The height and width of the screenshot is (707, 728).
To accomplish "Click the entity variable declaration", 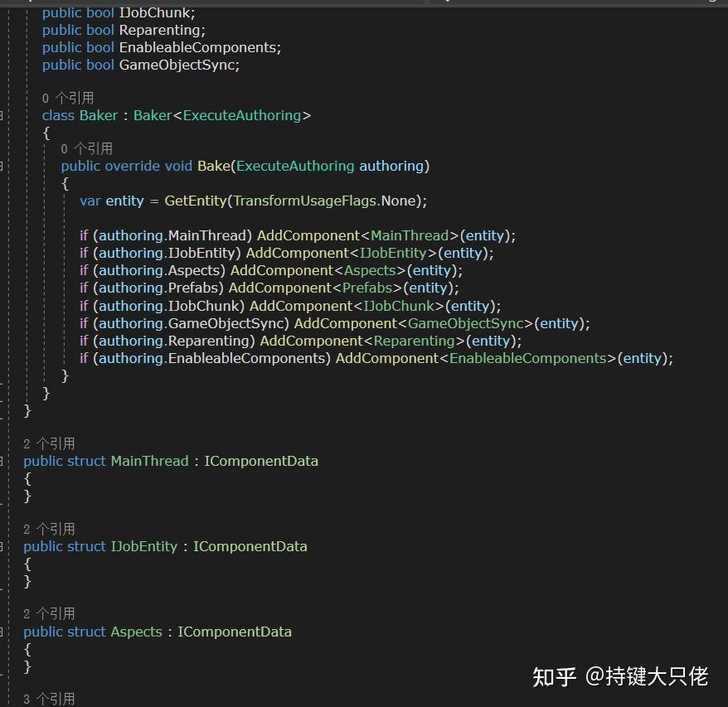I will click(x=124, y=201).
